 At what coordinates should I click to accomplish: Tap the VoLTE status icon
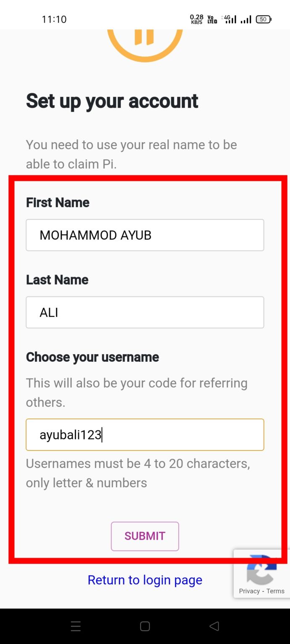(212, 19)
